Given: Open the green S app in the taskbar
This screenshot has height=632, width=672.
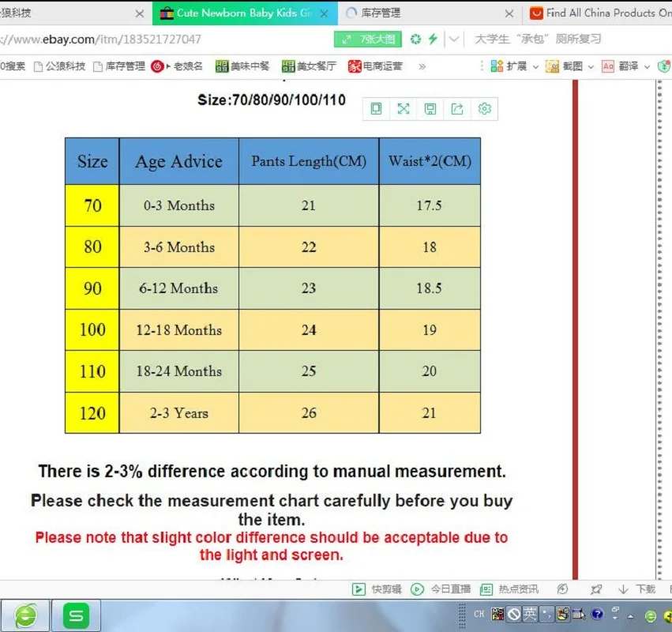Looking at the screenshot, I should coord(77,615).
